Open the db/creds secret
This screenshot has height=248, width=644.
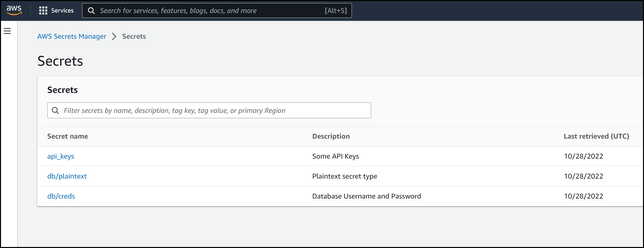[x=61, y=196]
